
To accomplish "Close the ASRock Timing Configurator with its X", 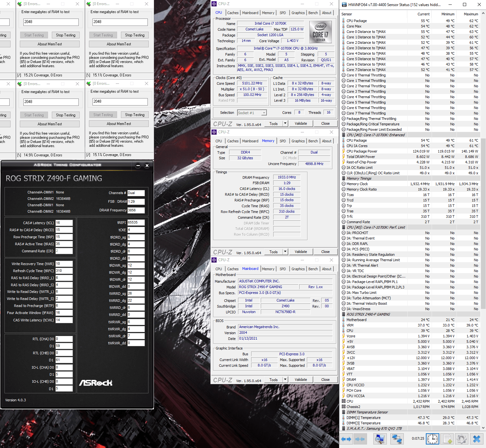I will (147, 165).
